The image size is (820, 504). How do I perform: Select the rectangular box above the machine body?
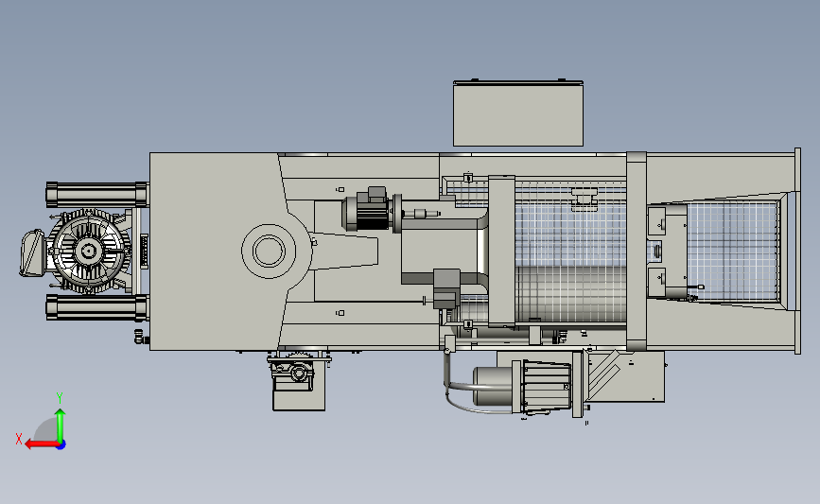[517, 113]
